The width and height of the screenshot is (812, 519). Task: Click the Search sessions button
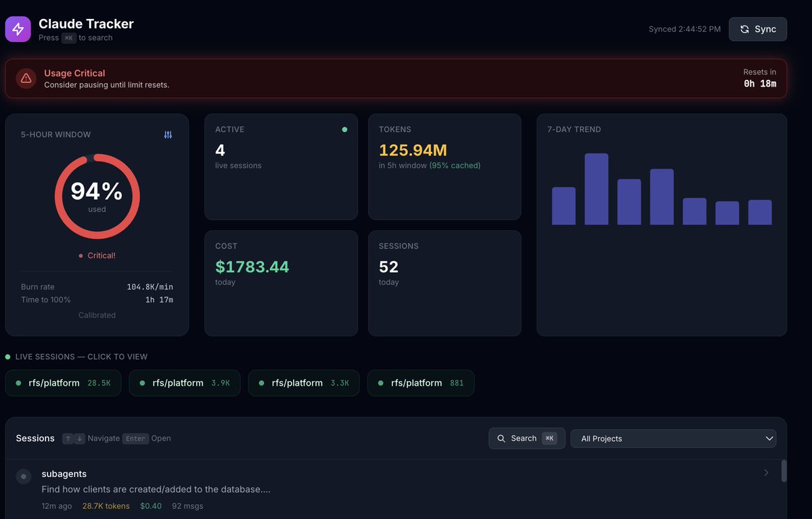[527, 438]
